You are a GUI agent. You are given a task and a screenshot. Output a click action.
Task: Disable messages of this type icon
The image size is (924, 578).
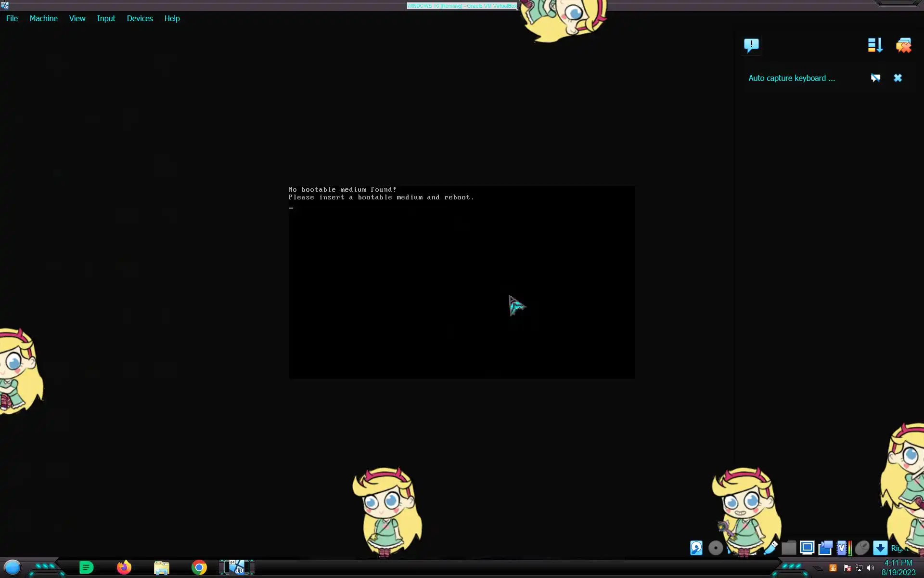875,78
